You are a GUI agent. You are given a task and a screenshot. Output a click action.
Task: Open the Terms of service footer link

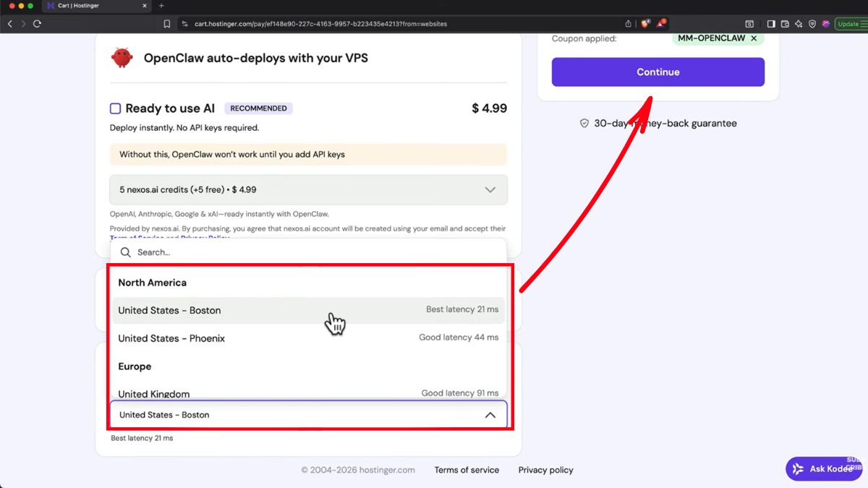pos(467,470)
